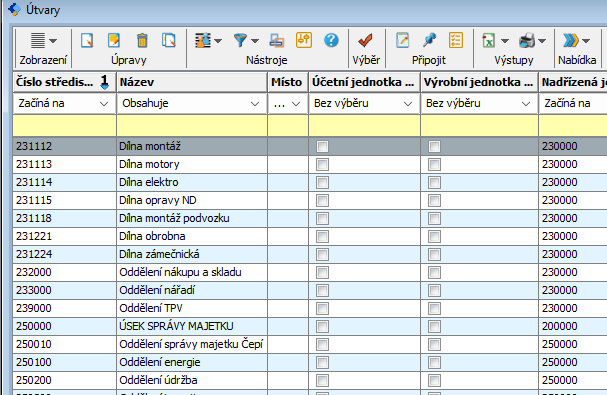This screenshot has width=607, height=395.
Task: Click the edit record pencil icon in Úpravy
Action: (x=114, y=40)
